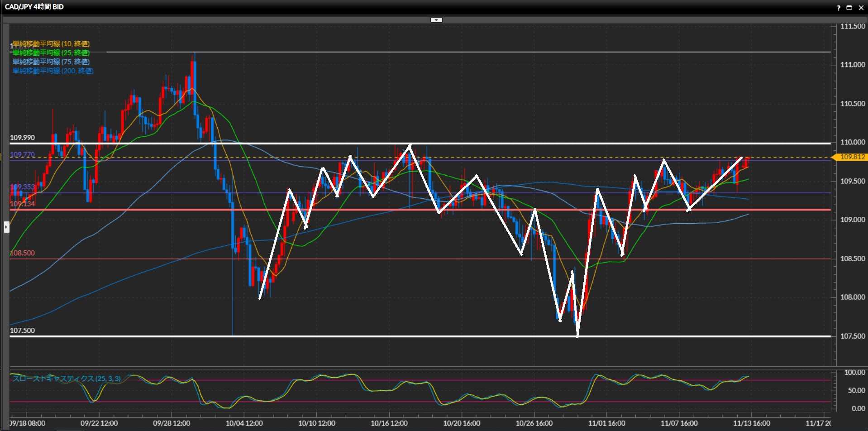This screenshot has height=431, width=868.
Task: Select the 200-period simple moving average label
Action: click(x=53, y=71)
